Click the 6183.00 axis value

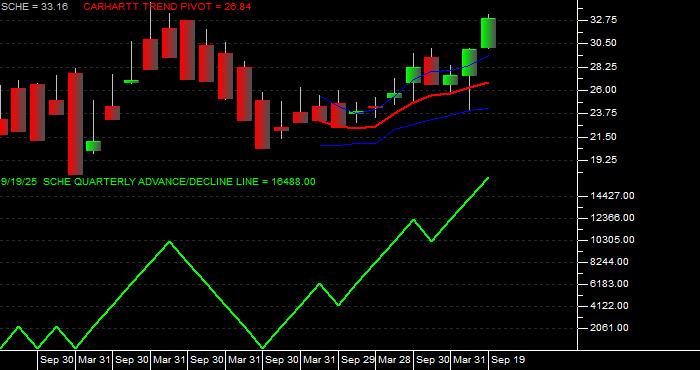(x=609, y=284)
